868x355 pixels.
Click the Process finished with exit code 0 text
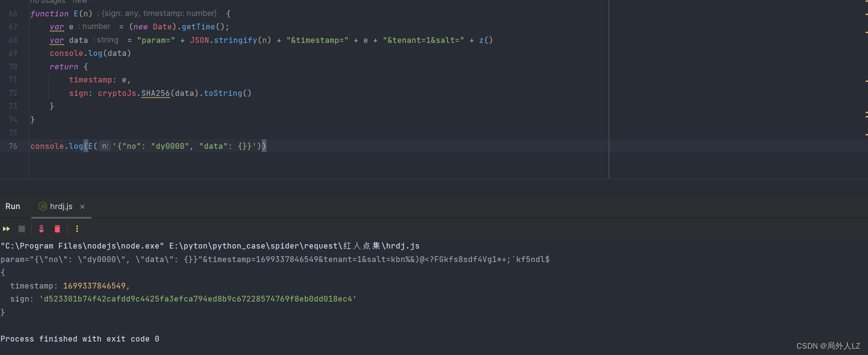80,339
